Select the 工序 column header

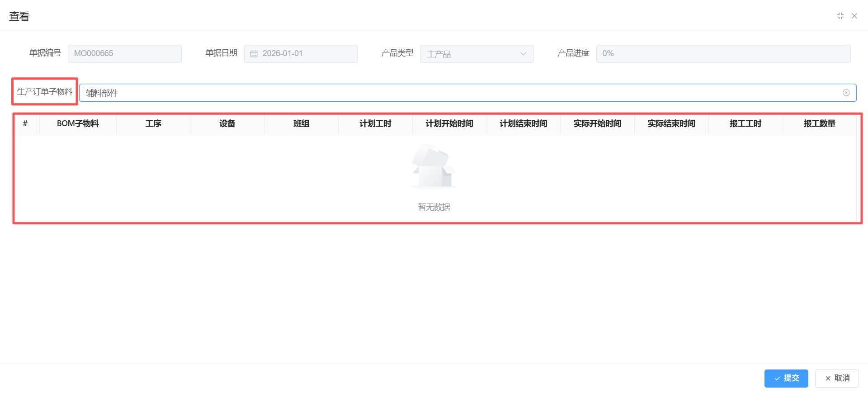point(153,124)
